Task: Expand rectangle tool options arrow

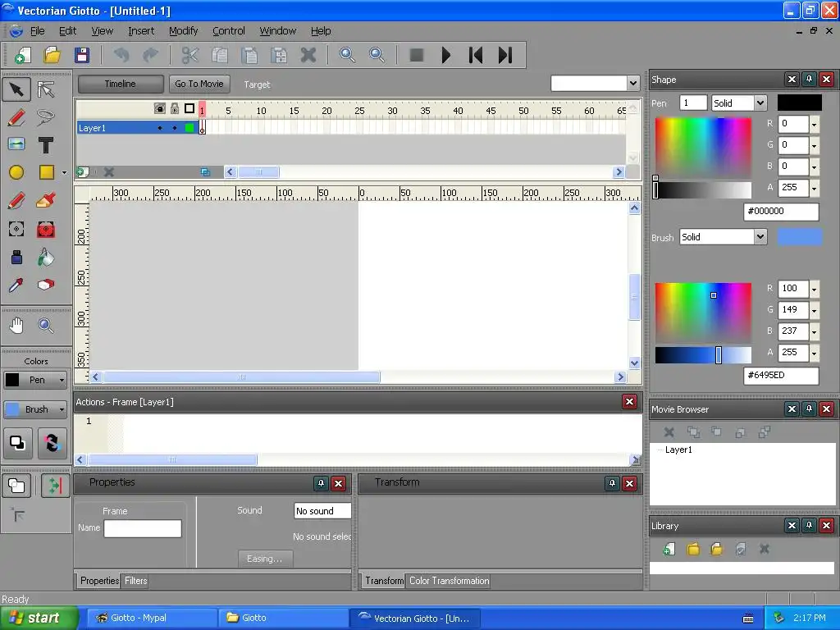Action: pos(64,172)
